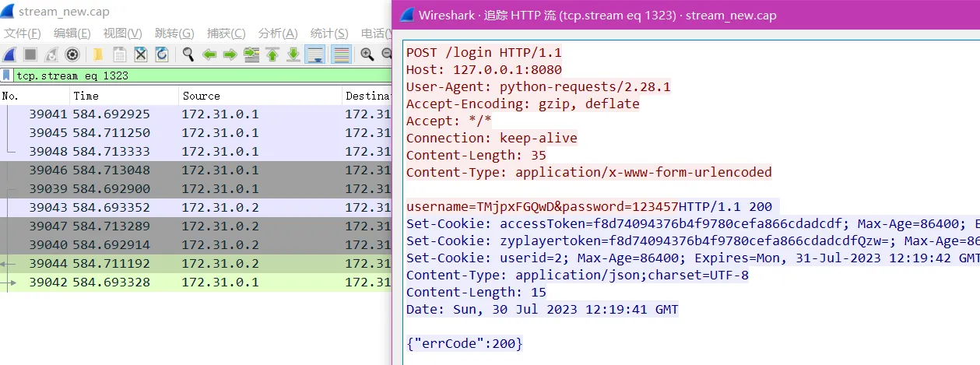980x365 pixels.
Task: Click the open capture file folder icon
Action: coord(98,54)
